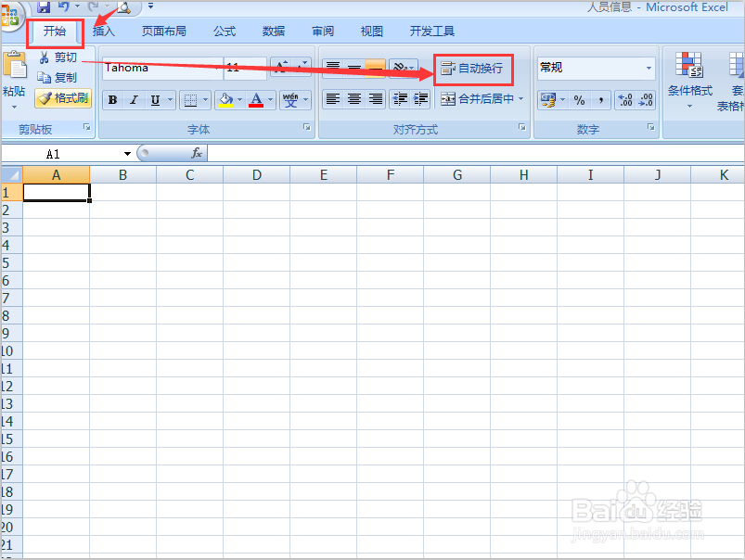The height and width of the screenshot is (560, 745).
Task: Open the Tahoma font name dropdown
Action: point(218,68)
